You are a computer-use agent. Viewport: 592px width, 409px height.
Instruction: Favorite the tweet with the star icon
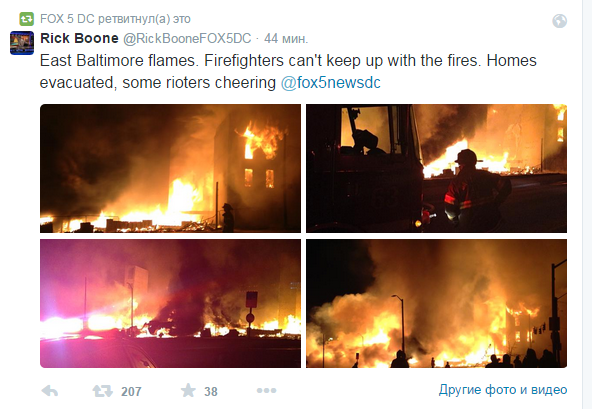pos(188,390)
